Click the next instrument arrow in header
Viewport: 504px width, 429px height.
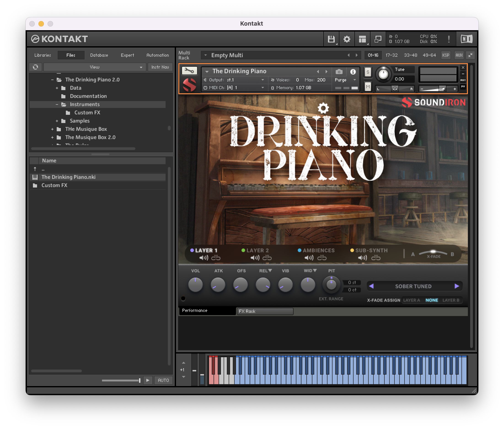(327, 72)
